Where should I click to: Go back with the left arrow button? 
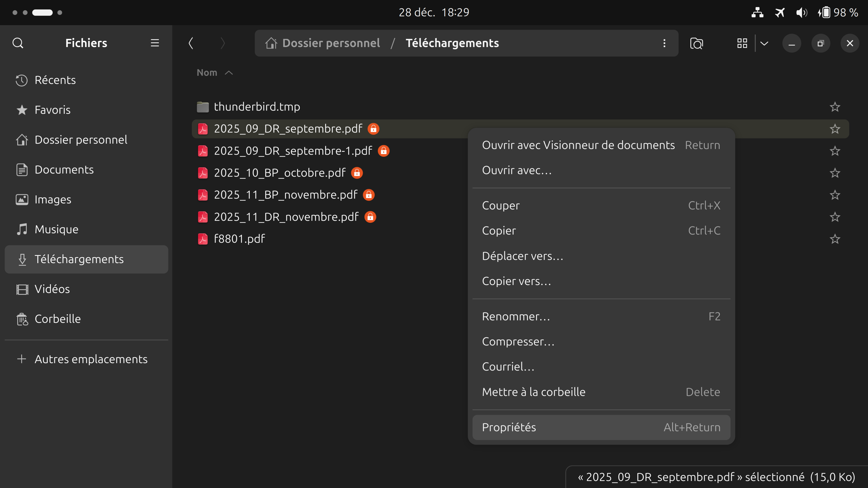(191, 43)
